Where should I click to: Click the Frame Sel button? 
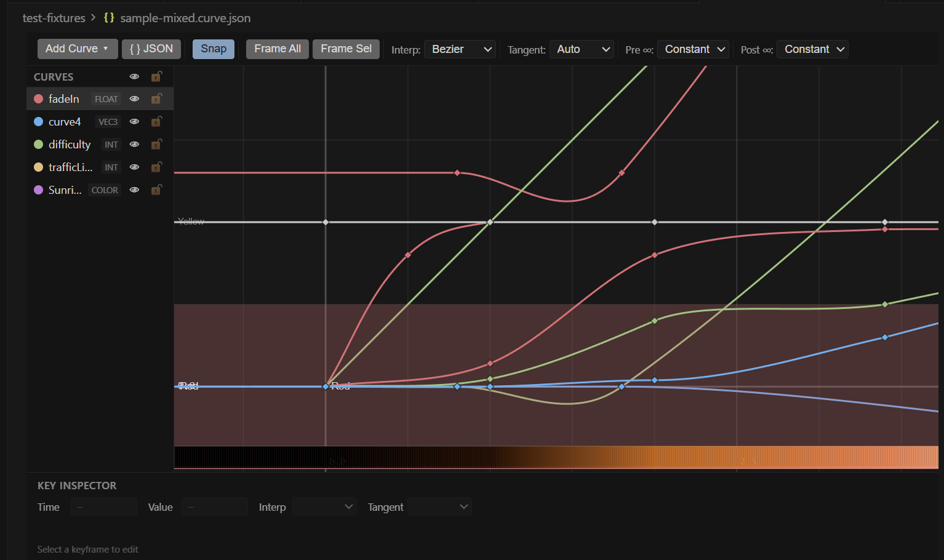pos(346,49)
